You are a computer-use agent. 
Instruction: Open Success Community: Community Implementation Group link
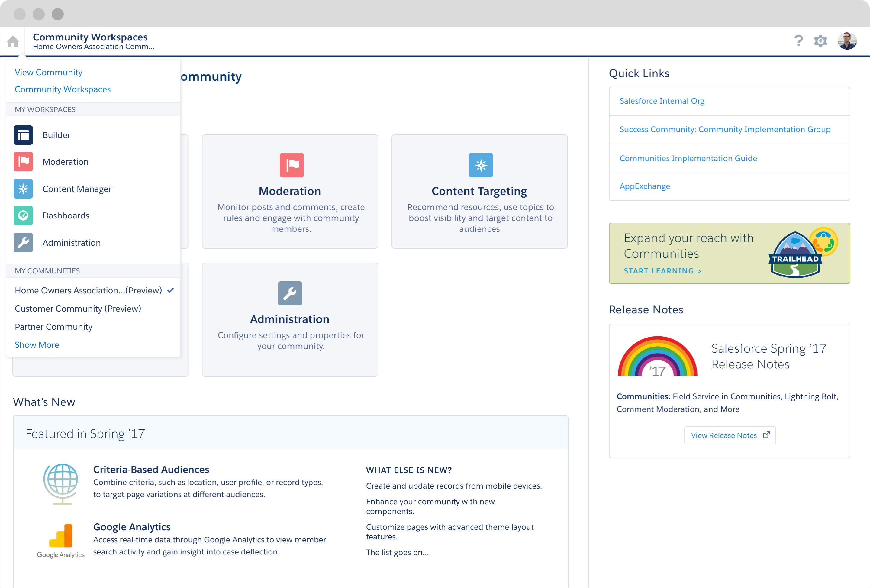(x=725, y=129)
